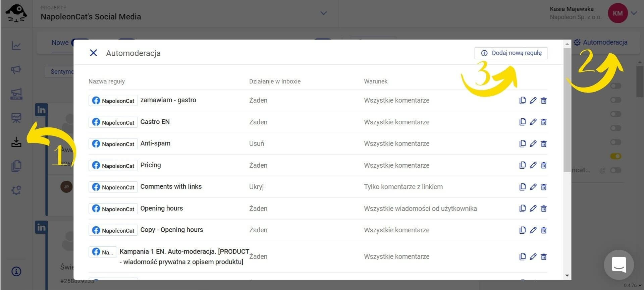Expand the project selector dropdown
This screenshot has width=644, height=290.
pyautogui.click(x=323, y=13)
